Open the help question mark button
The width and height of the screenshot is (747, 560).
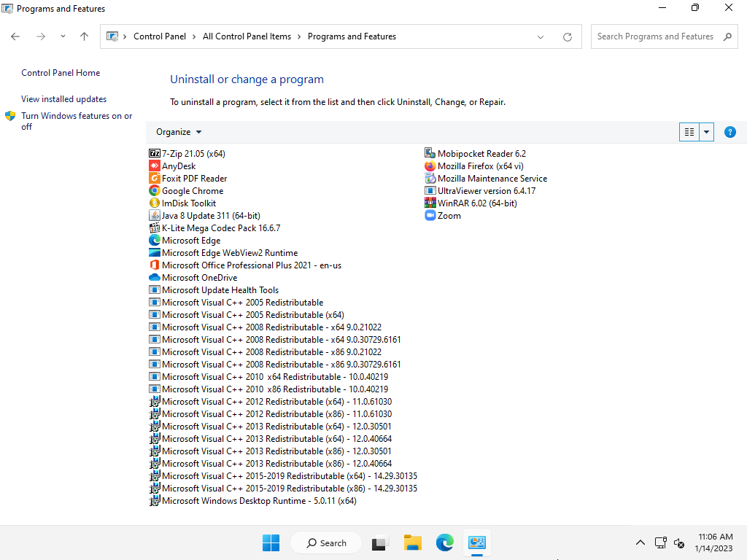point(729,132)
